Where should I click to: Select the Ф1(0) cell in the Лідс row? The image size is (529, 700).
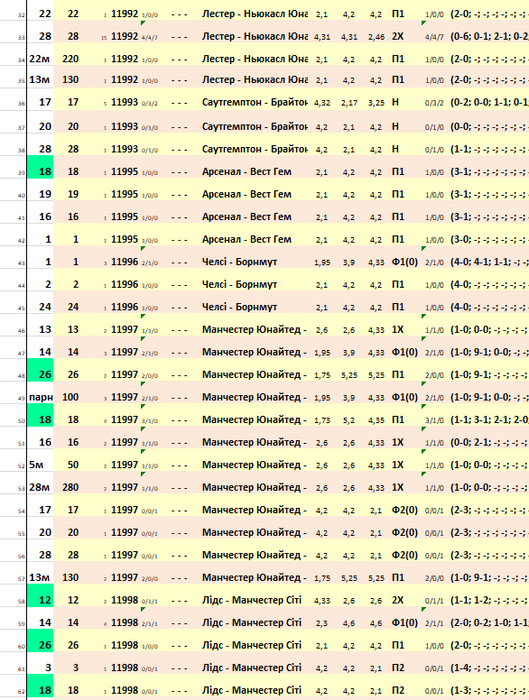[x=406, y=622]
